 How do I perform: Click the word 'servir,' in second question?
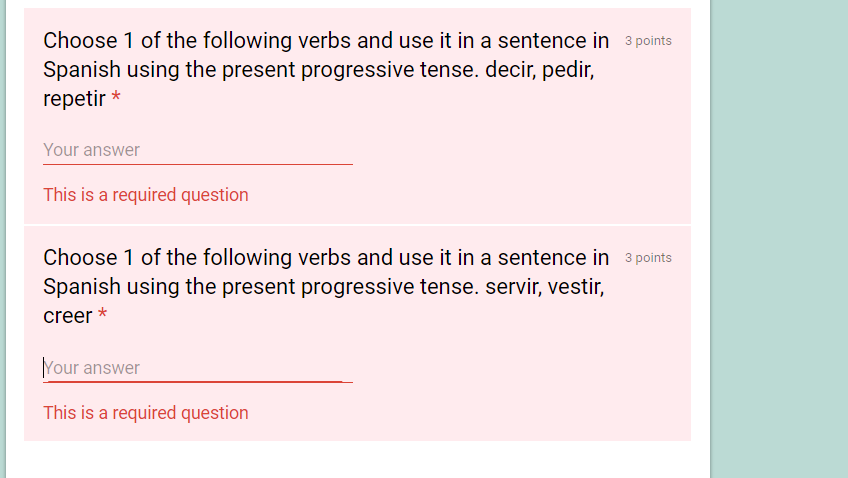pos(513,287)
